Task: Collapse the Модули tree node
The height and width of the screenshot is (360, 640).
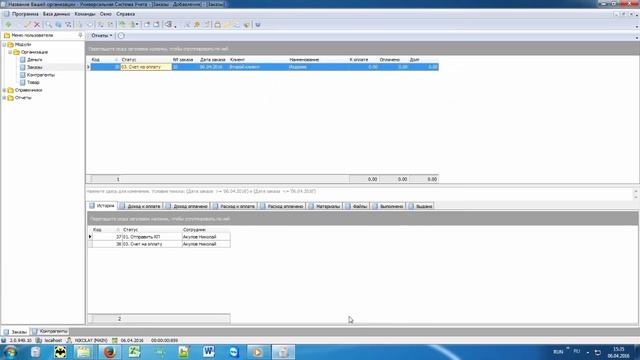Action: [4, 44]
